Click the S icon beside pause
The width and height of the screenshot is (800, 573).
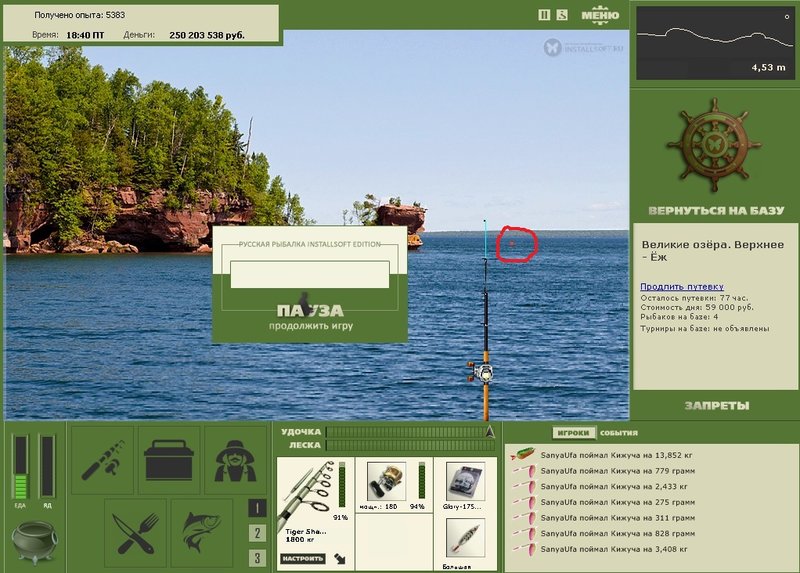point(562,15)
